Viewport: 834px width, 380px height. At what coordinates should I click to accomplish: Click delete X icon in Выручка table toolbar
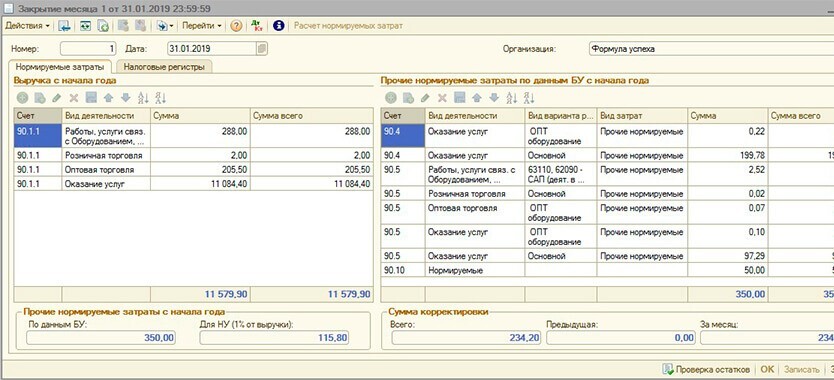click(x=74, y=98)
